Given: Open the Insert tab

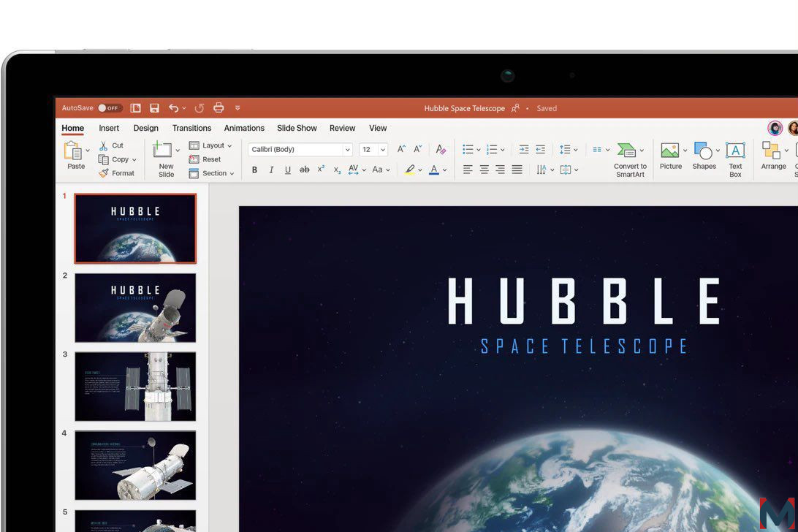Looking at the screenshot, I should pos(109,129).
